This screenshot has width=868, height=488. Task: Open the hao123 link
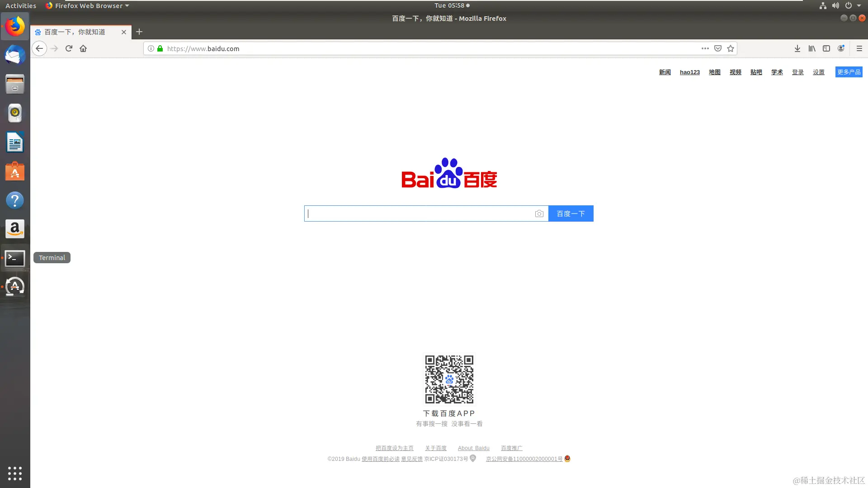[x=690, y=72]
